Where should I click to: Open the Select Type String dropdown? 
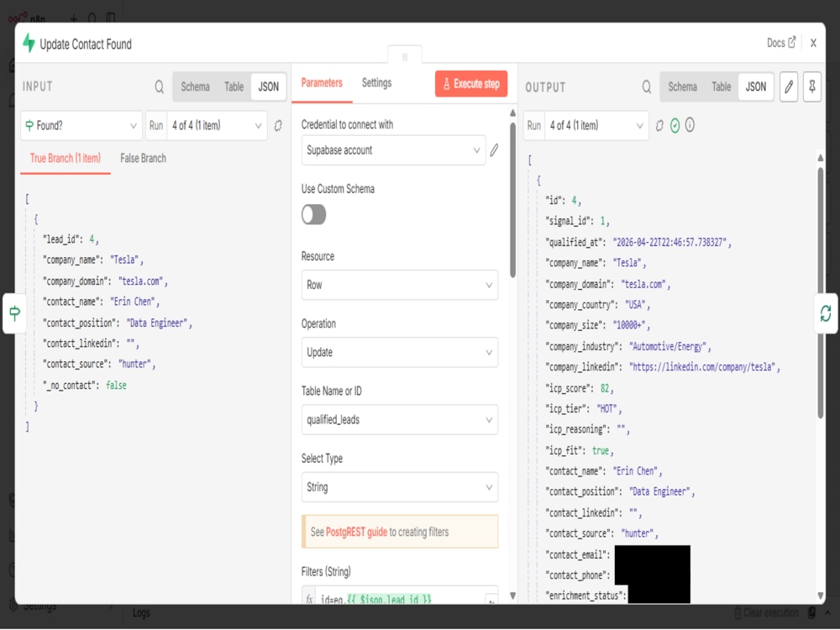pyautogui.click(x=400, y=487)
